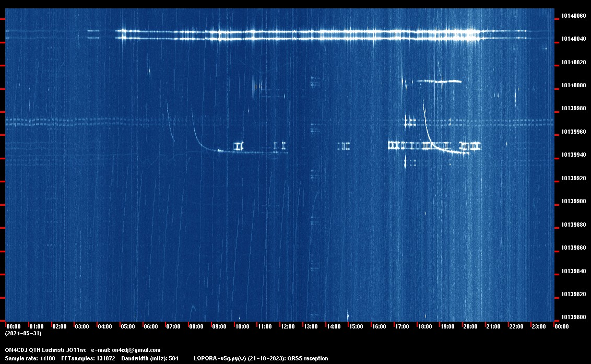This screenshot has height=364, width=591.
Task: Click the 06:00 time axis label
Action: point(151,326)
